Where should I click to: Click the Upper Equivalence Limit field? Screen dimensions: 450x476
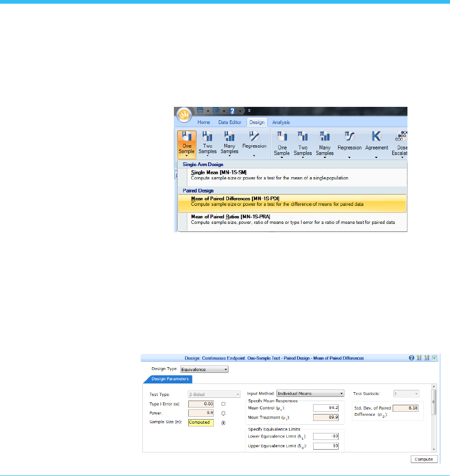[x=326, y=446]
